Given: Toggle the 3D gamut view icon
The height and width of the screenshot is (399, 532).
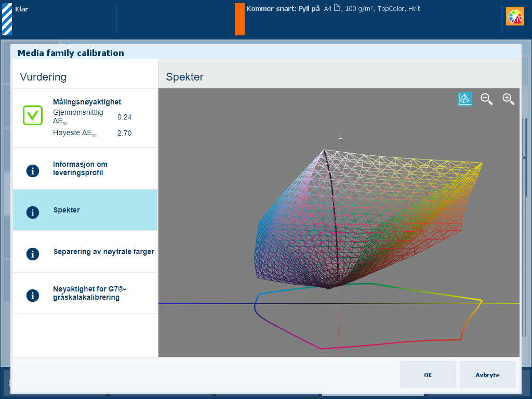Looking at the screenshot, I should point(464,99).
